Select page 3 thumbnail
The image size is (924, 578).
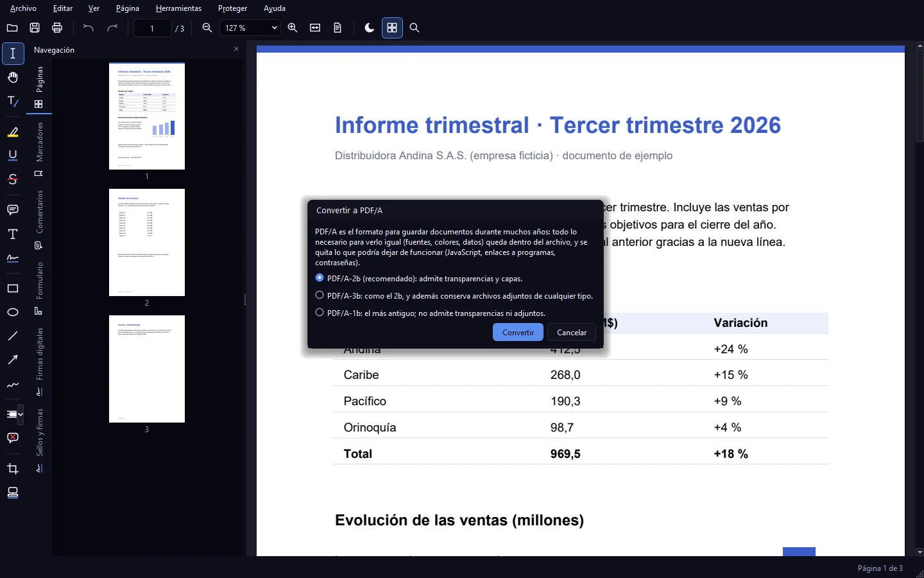click(147, 369)
